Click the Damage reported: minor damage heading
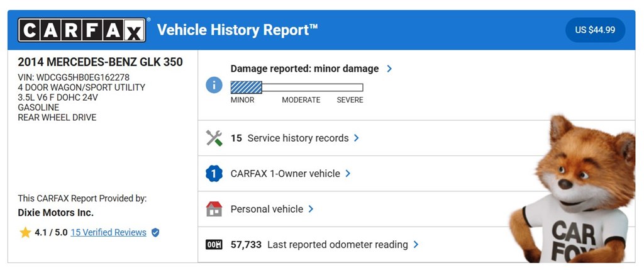644x270 pixels. tap(304, 69)
